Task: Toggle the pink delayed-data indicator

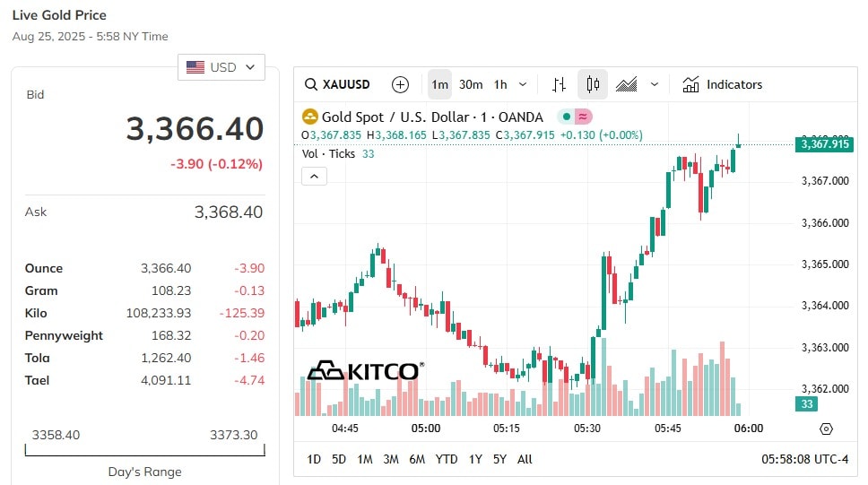Action: (583, 117)
